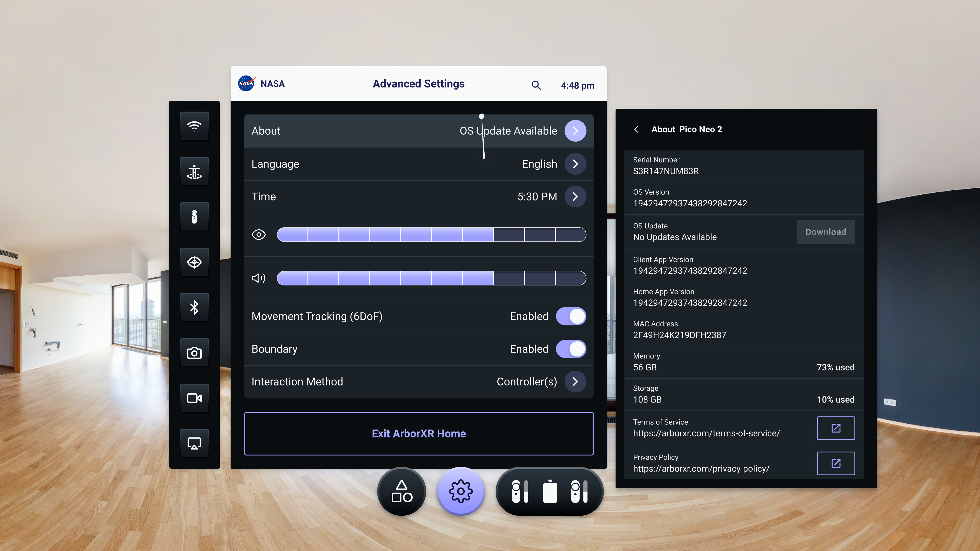Select the gear settings dock button
The height and width of the screenshot is (551, 980).
(x=461, y=491)
